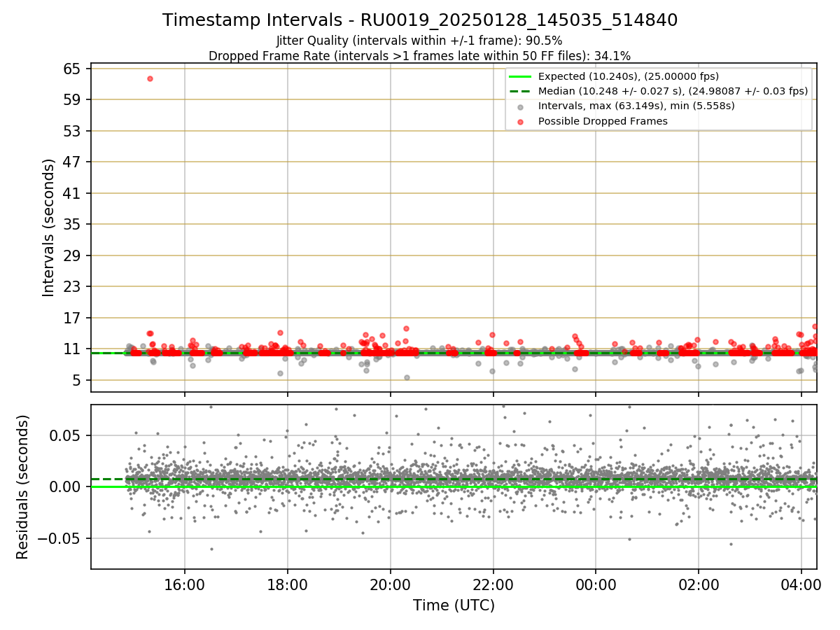Click the dashed dark green line sample in legend

pyautogui.click(x=520, y=91)
